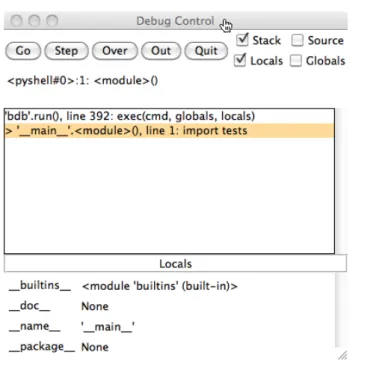The height and width of the screenshot is (385, 385).
Task: Click the __doc__ variable name
Action: click(30, 306)
